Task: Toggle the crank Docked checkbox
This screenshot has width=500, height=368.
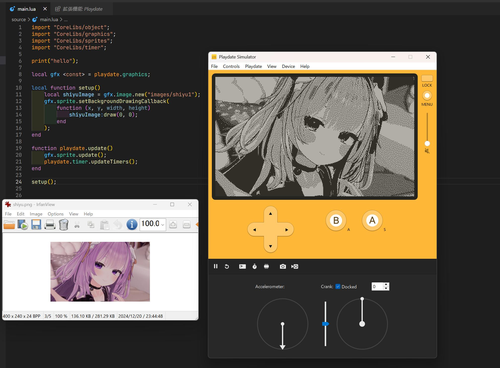Action: pyautogui.click(x=338, y=286)
